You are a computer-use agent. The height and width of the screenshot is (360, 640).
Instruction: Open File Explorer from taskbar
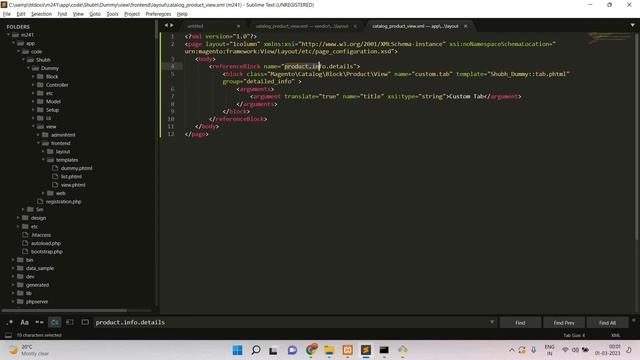329,350
